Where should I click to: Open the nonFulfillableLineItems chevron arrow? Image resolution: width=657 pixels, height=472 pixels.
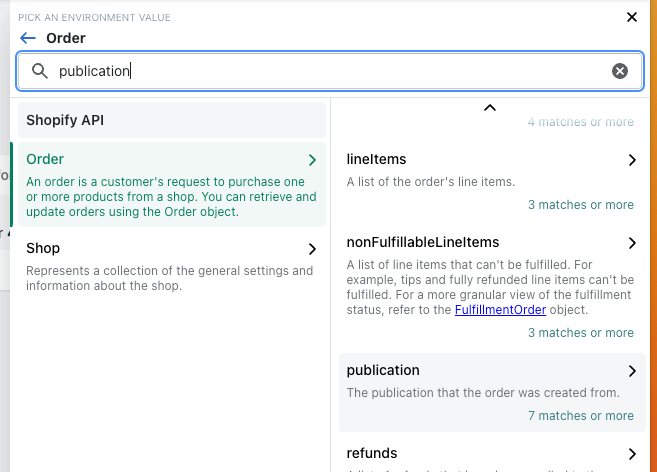[632, 243]
